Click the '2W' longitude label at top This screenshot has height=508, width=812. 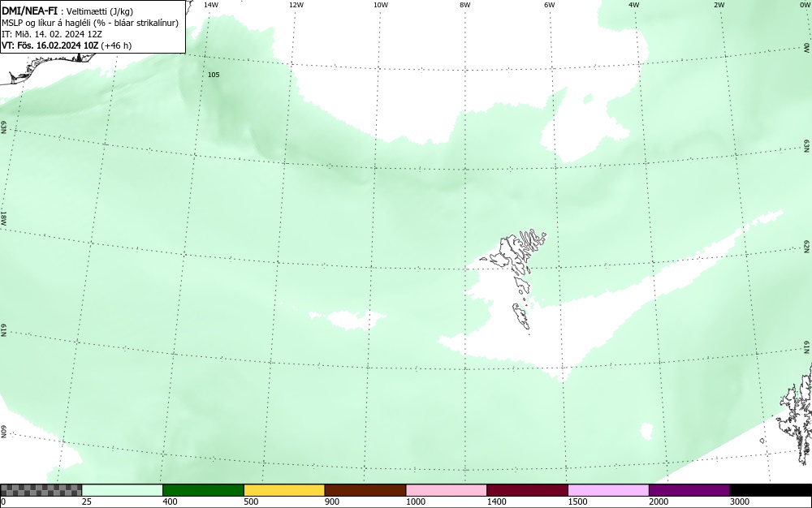pyautogui.click(x=719, y=5)
